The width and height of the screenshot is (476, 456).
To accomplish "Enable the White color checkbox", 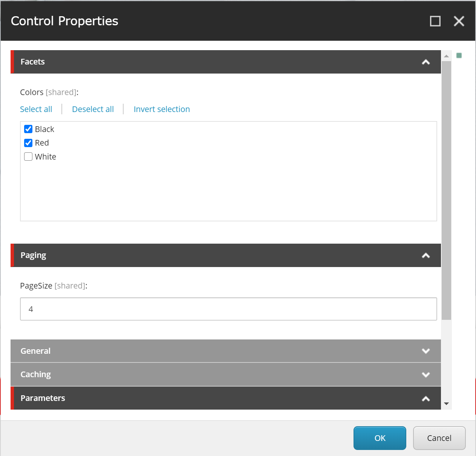I will click(28, 157).
